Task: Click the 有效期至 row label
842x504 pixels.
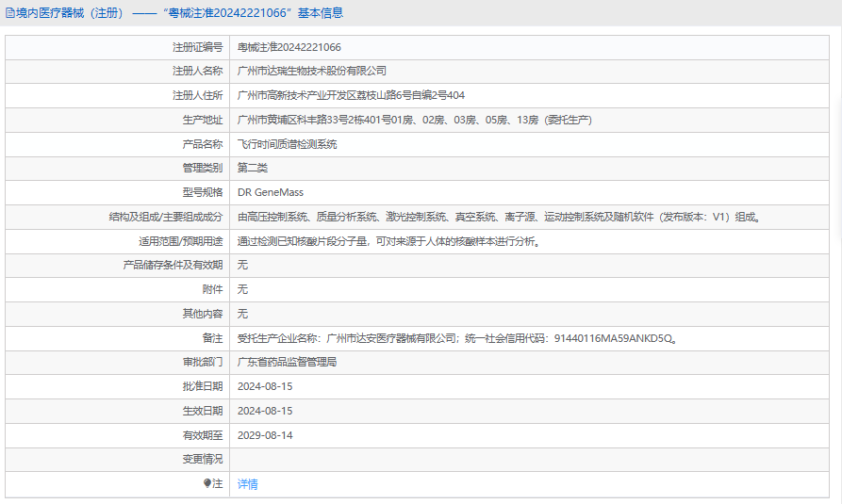Action: 203,435
